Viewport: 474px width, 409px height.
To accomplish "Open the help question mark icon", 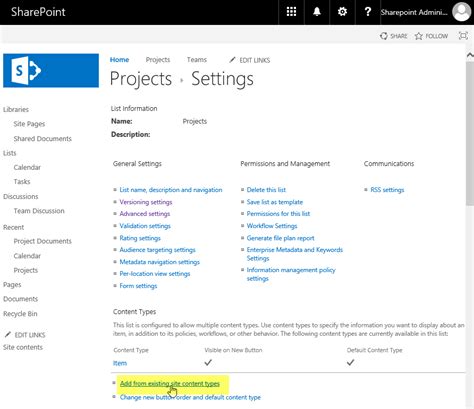I will [368, 12].
